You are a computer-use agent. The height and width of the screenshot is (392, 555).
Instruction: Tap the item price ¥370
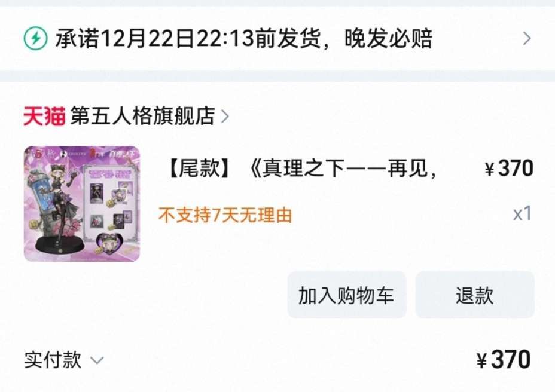[x=509, y=169]
